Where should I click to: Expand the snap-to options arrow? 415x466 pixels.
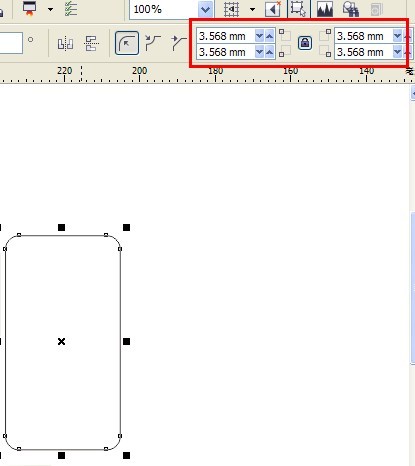click(x=252, y=9)
